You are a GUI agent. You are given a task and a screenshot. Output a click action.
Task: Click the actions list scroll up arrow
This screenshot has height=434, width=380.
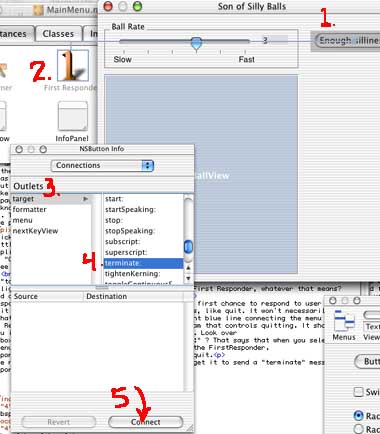click(188, 268)
